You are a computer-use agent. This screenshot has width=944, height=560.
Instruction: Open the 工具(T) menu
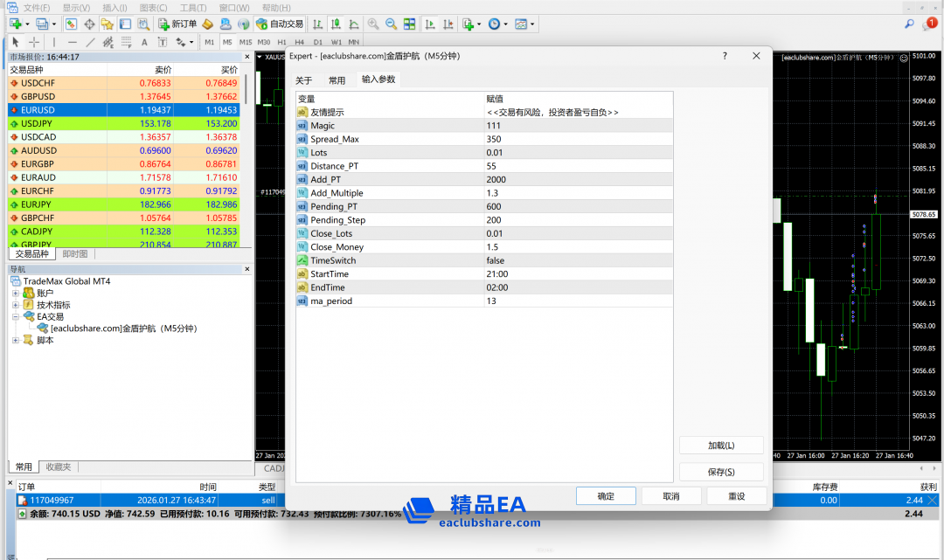coord(193,8)
